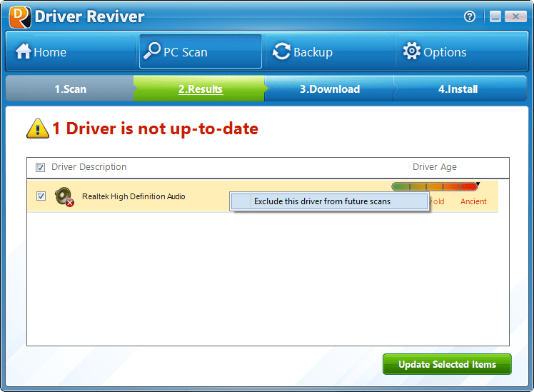Click the Ancient age label

click(x=473, y=201)
